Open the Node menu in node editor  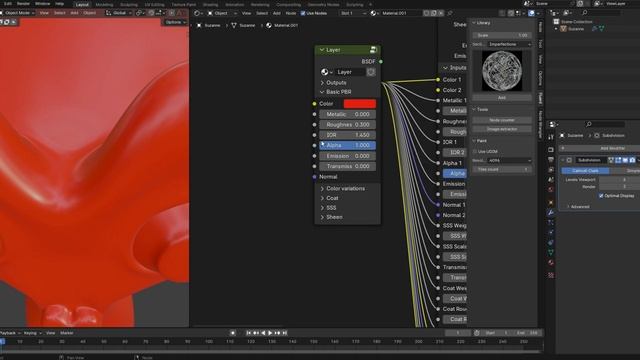[291, 13]
